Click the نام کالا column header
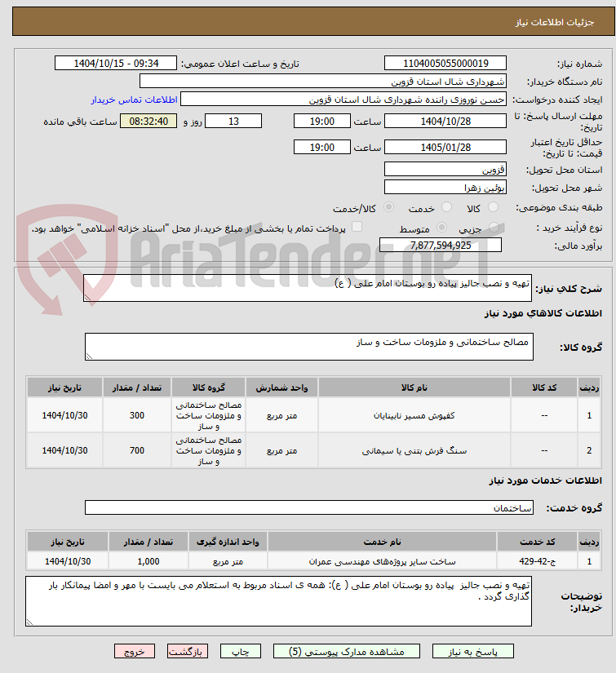616x673 pixels. 414,387
